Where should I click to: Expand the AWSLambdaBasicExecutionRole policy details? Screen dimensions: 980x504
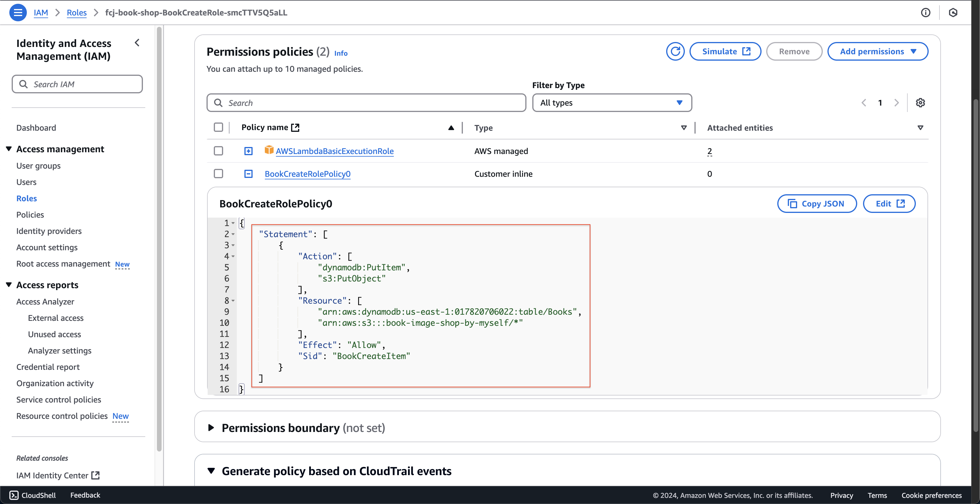(x=249, y=151)
